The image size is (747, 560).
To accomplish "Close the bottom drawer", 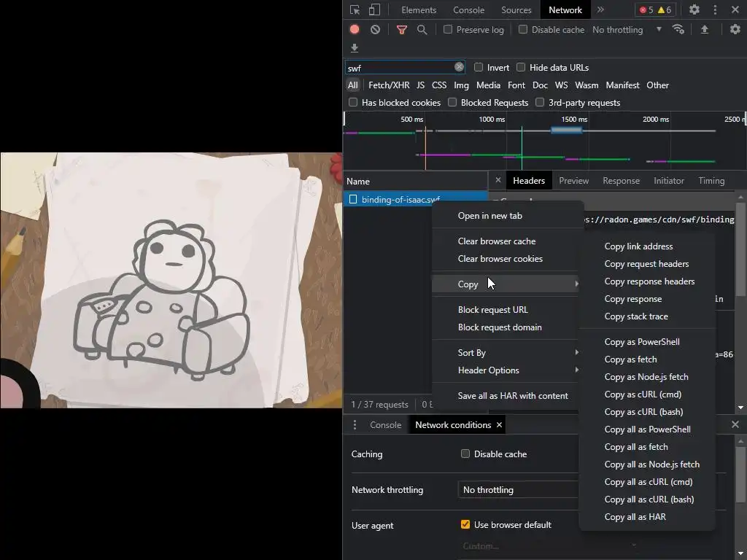I will [x=735, y=424].
